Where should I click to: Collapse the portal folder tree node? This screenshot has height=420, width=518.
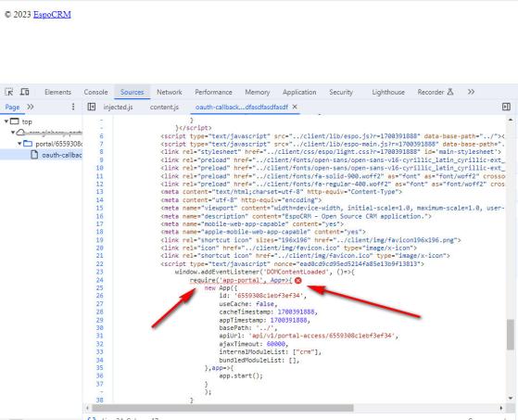tap(19, 144)
